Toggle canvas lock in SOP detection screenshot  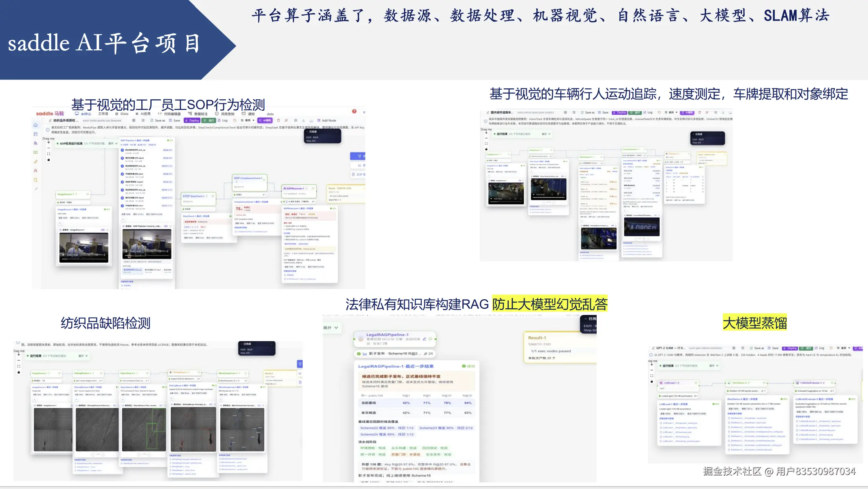pyautogui.click(x=49, y=160)
